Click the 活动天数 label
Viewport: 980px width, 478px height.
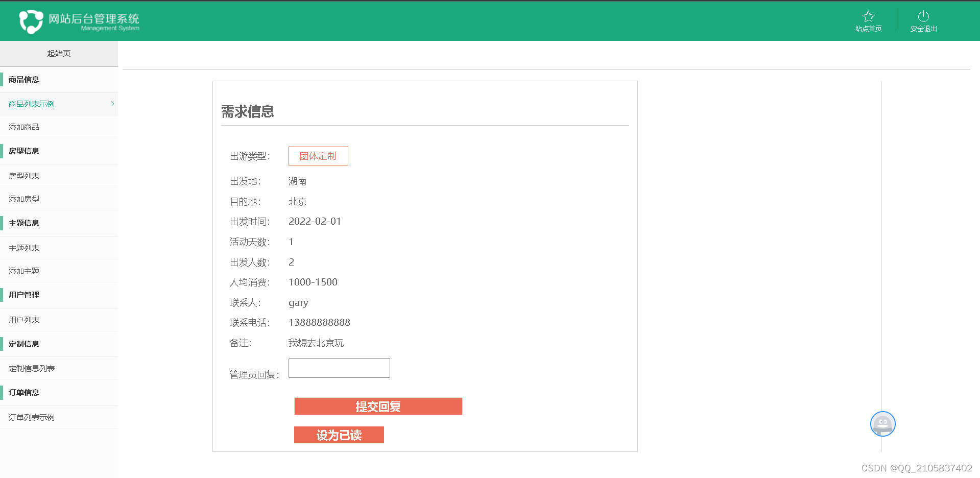click(250, 242)
